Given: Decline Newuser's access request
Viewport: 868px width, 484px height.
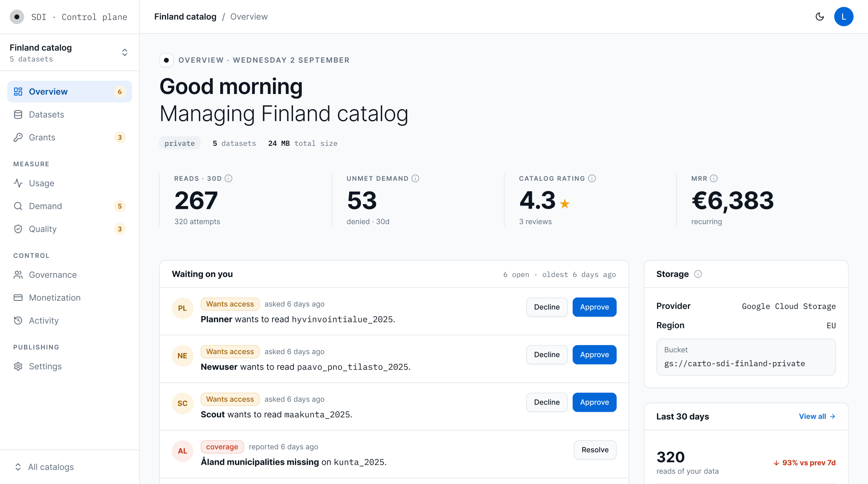Looking at the screenshot, I should [547, 355].
